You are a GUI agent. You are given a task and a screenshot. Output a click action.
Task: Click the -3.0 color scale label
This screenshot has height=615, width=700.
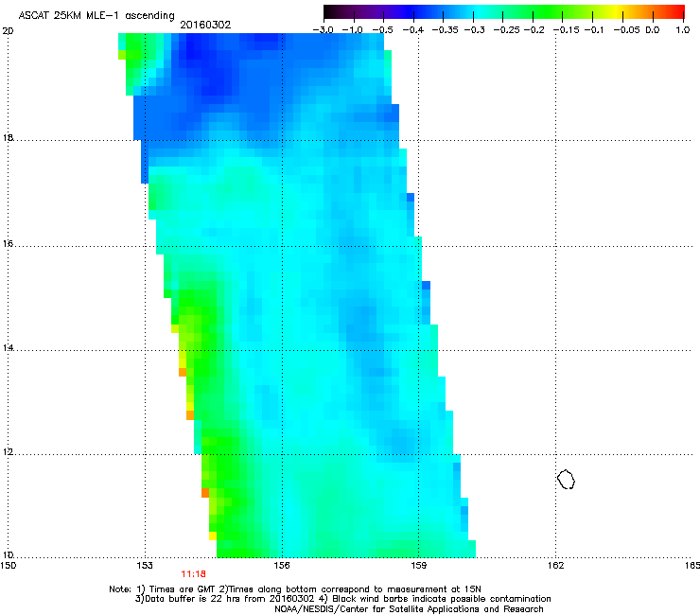(x=323, y=30)
